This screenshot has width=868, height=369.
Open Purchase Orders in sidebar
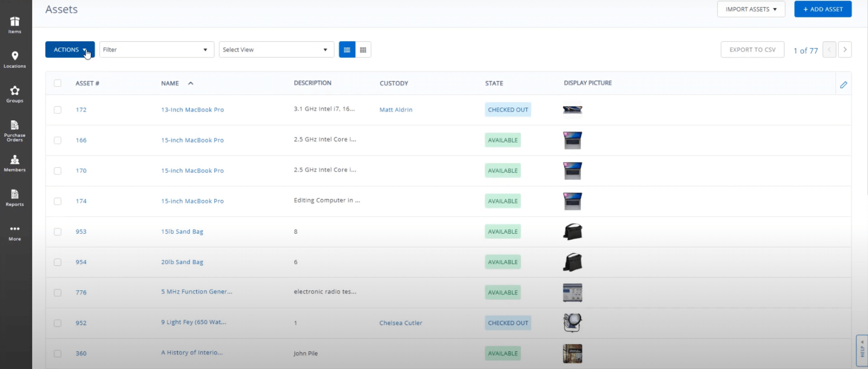pos(15,131)
